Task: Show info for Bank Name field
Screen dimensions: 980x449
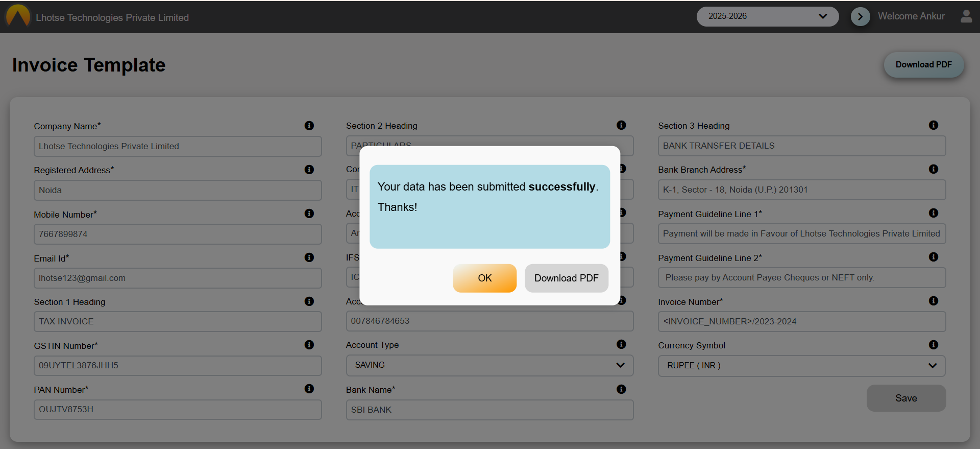Action: pyautogui.click(x=621, y=389)
